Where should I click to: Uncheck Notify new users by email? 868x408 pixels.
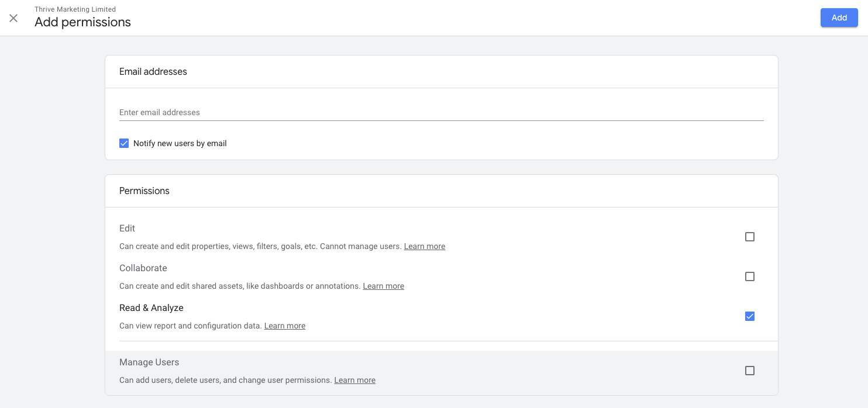[124, 143]
